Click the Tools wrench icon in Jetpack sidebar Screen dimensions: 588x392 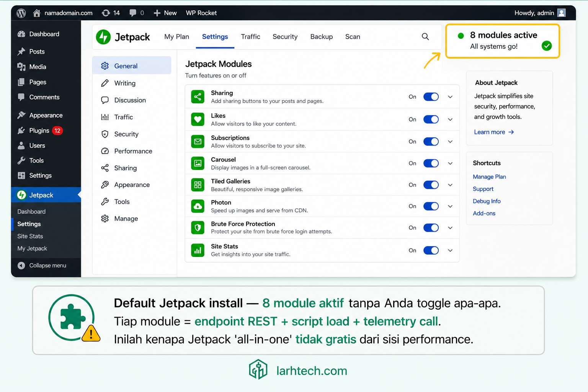coord(105,202)
